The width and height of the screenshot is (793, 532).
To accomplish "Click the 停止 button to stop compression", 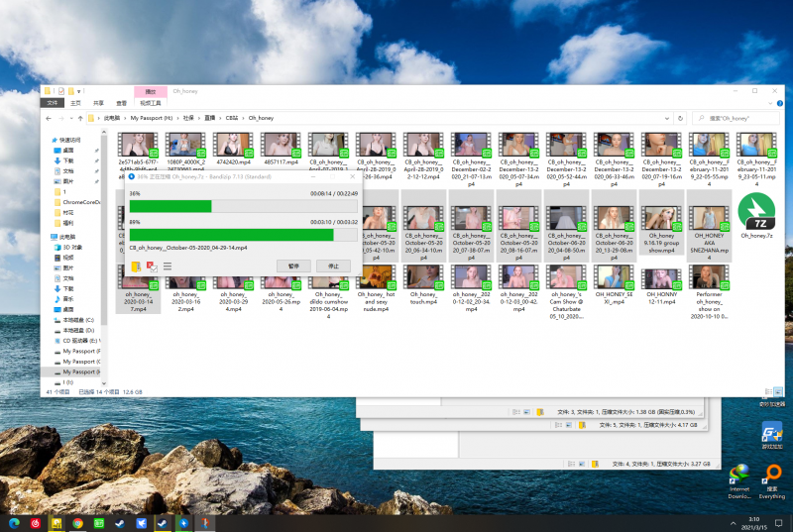I will pyautogui.click(x=333, y=266).
